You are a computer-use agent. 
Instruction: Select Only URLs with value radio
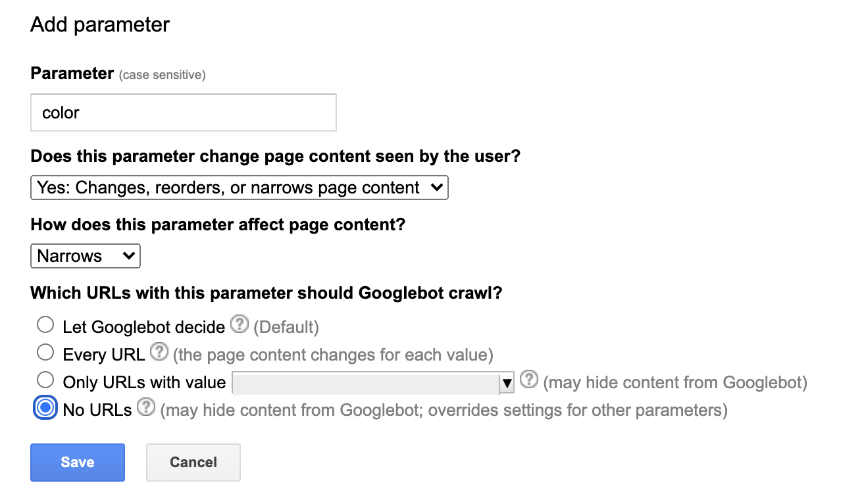click(45, 380)
